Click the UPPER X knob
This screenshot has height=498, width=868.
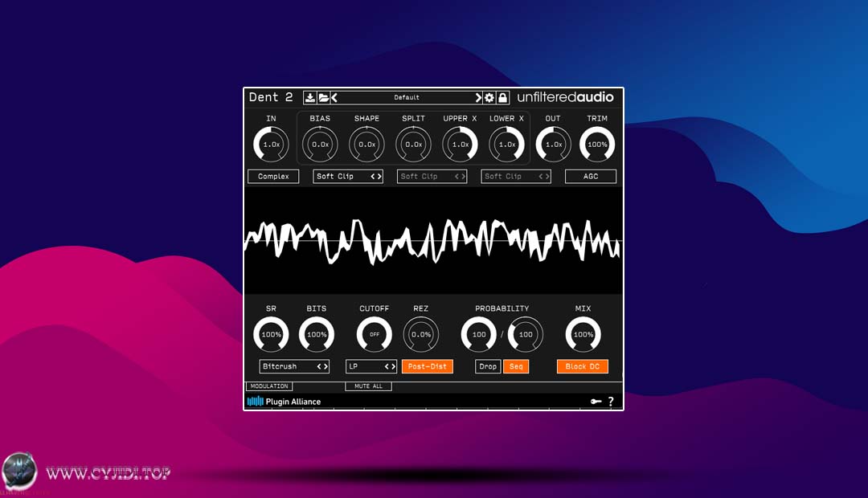pyautogui.click(x=460, y=145)
